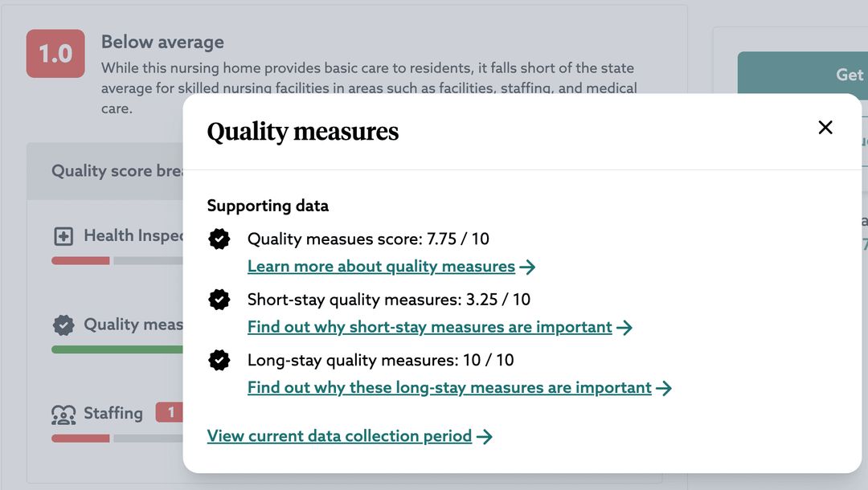The width and height of the screenshot is (868, 490).
Task: Click the green Quality measures progress bar
Action: click(116, 349)
